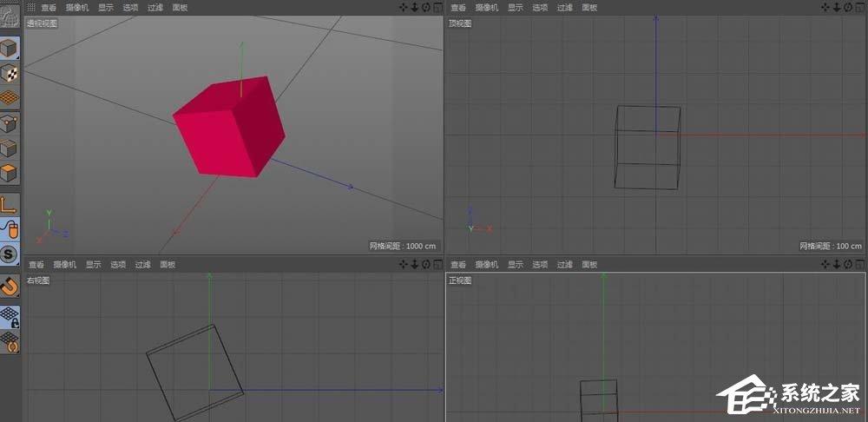Open the 显示 menu in perspective viewport
Viewport: 868px width, 422px height.
tap(106, 8)
